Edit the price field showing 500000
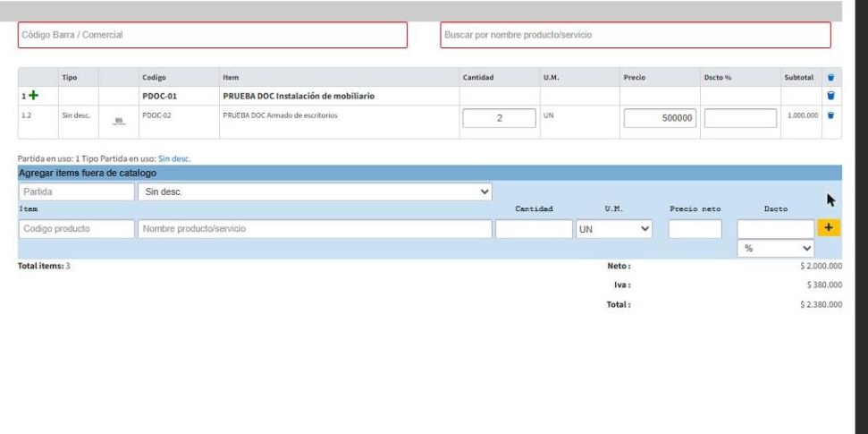The width and height of the screenshot is (868, 434). [x=660, y=118]
